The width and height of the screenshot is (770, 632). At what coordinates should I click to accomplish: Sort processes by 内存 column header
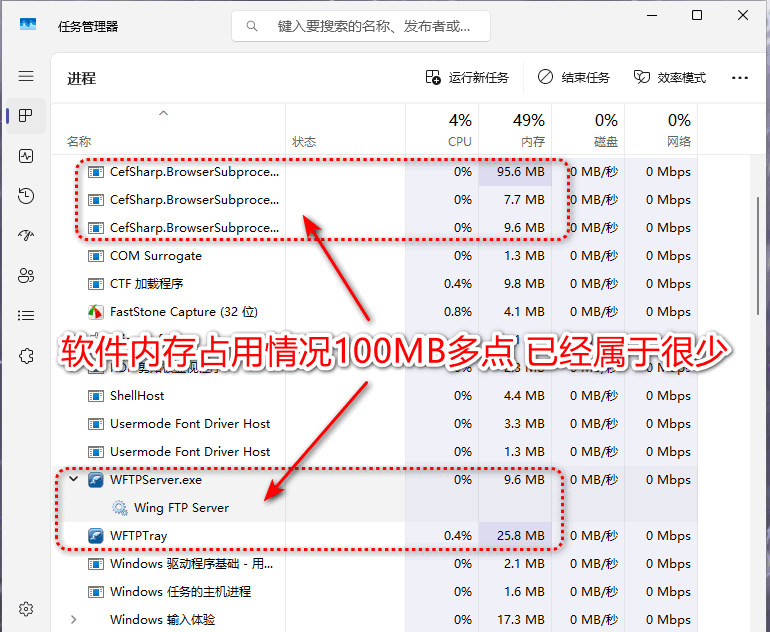coord(515,130)
